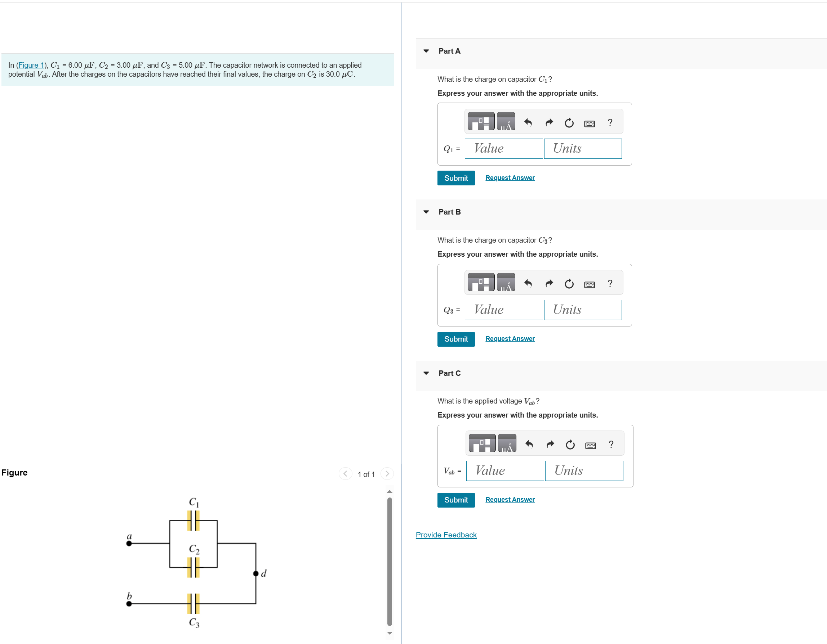Click the help icon in Part C answer box

[611, 443]
